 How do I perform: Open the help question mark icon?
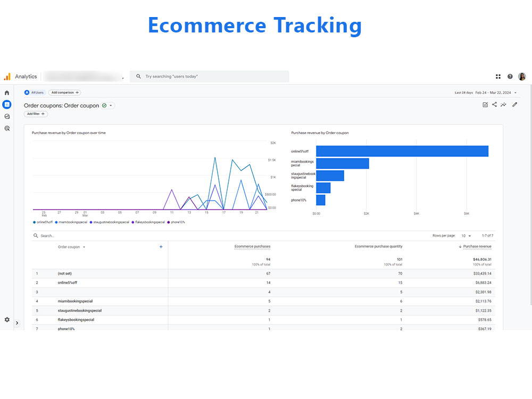[x=510, y=77]
